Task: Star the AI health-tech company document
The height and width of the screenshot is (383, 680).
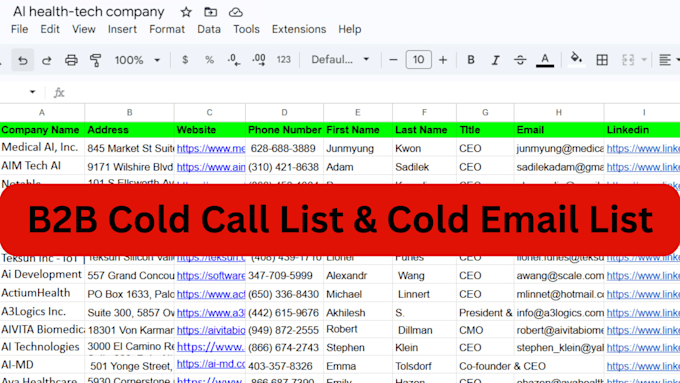Action: pos(186,12)
